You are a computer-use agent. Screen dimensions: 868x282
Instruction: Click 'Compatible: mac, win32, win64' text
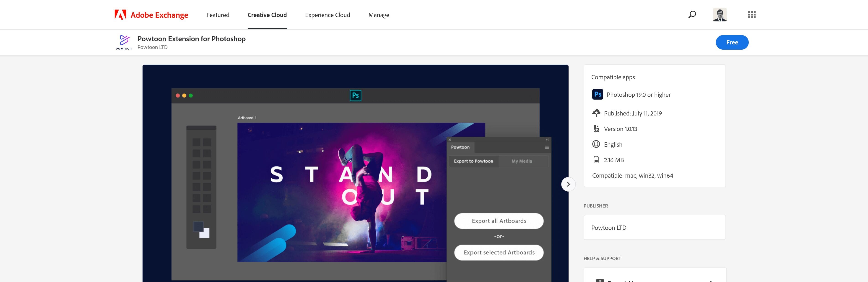(632, 176)
